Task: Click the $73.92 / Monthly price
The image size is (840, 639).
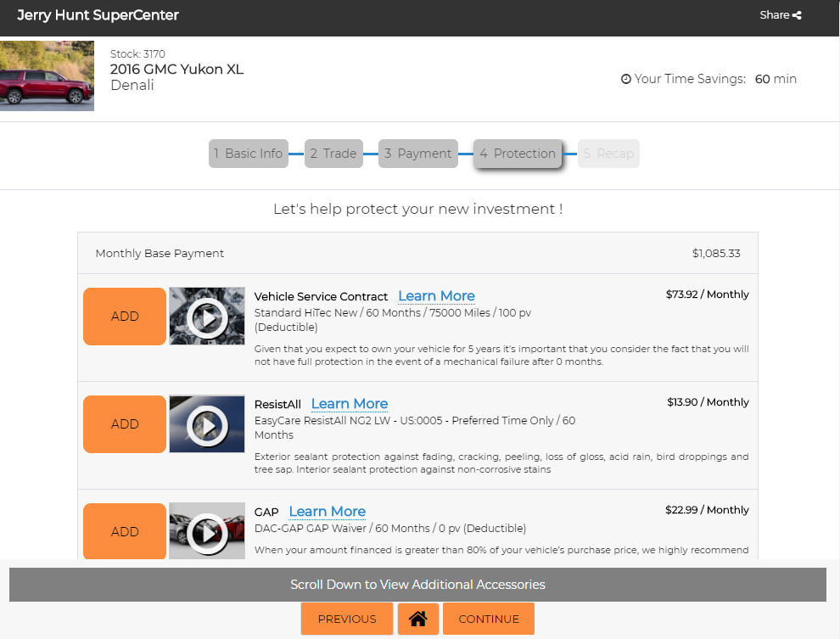Action: [x=707, y=294]
